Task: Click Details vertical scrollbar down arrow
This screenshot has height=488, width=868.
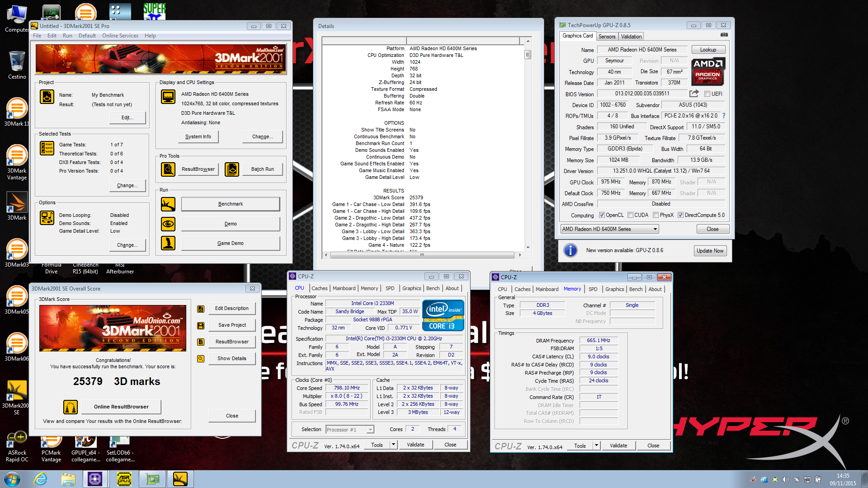Action: coord(528,248)
